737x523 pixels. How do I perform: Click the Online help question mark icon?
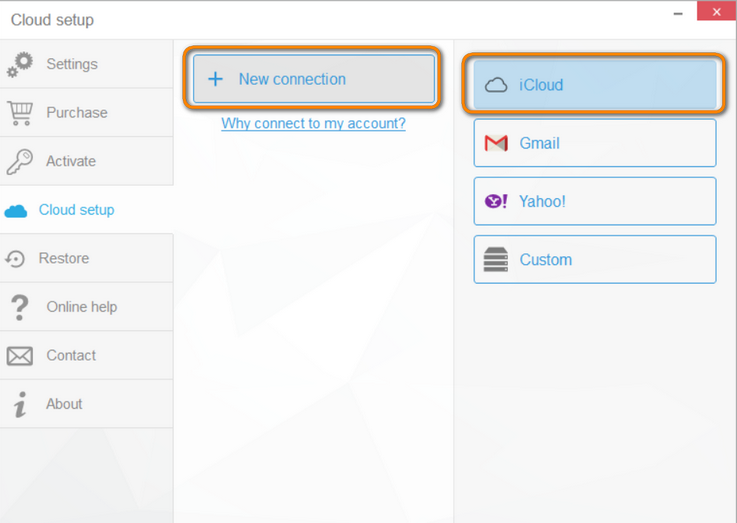click(x=19, y=307)
